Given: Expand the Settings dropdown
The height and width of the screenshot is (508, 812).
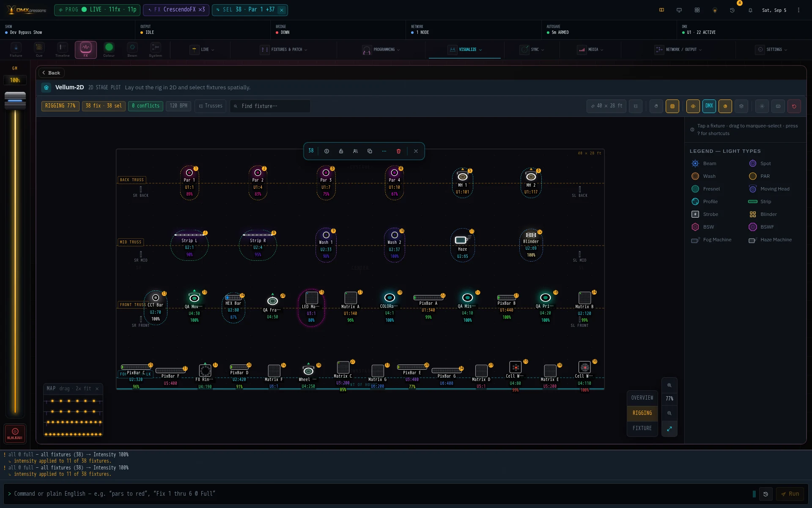Looking at the screenshot, I should coord(771,50).
